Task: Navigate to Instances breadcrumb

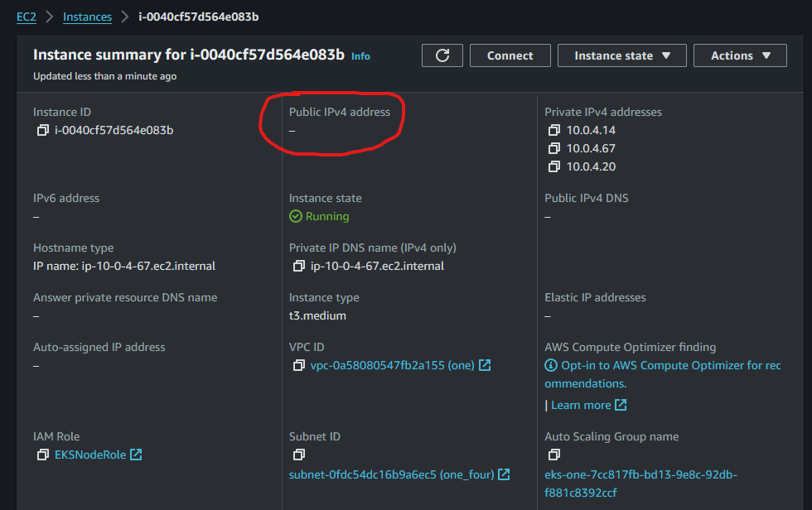Action: (x=87, y=17)
